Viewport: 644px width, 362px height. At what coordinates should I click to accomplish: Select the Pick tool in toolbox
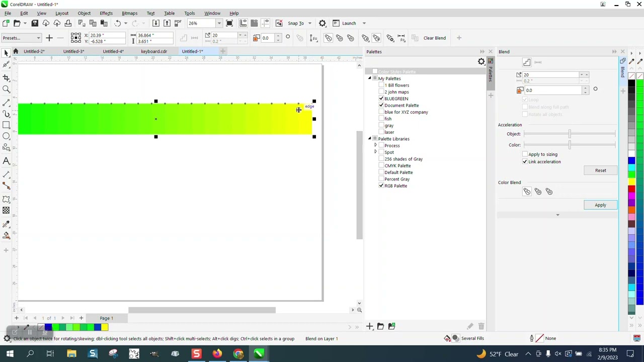(x=6, y=53)
